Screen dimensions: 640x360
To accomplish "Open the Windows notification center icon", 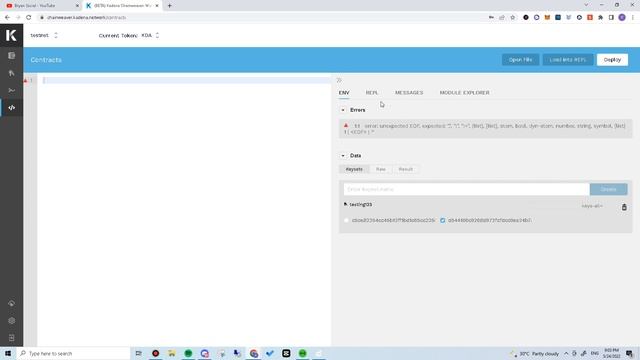I will coord(629,353).
